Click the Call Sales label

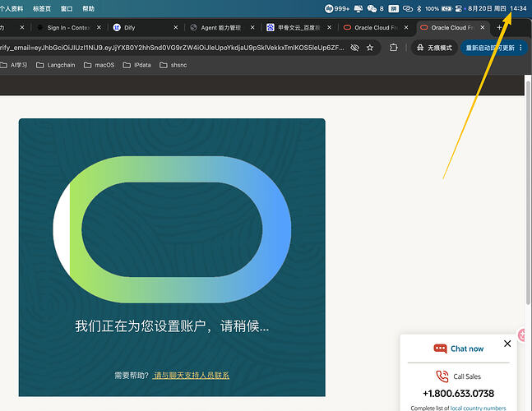467,376
